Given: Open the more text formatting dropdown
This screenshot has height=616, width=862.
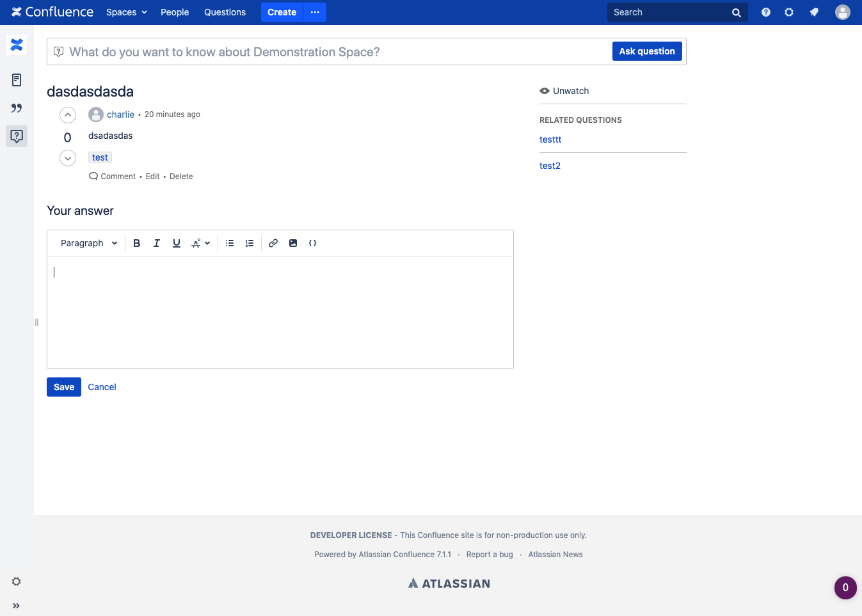Looking at the screenshot, I should pyautogui.click(x=201, y=243).
